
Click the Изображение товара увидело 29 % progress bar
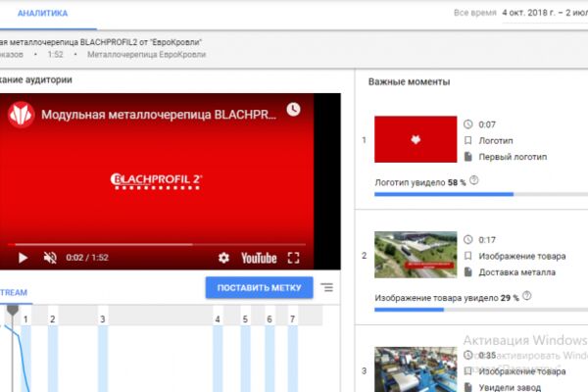(x=481, y=310)
